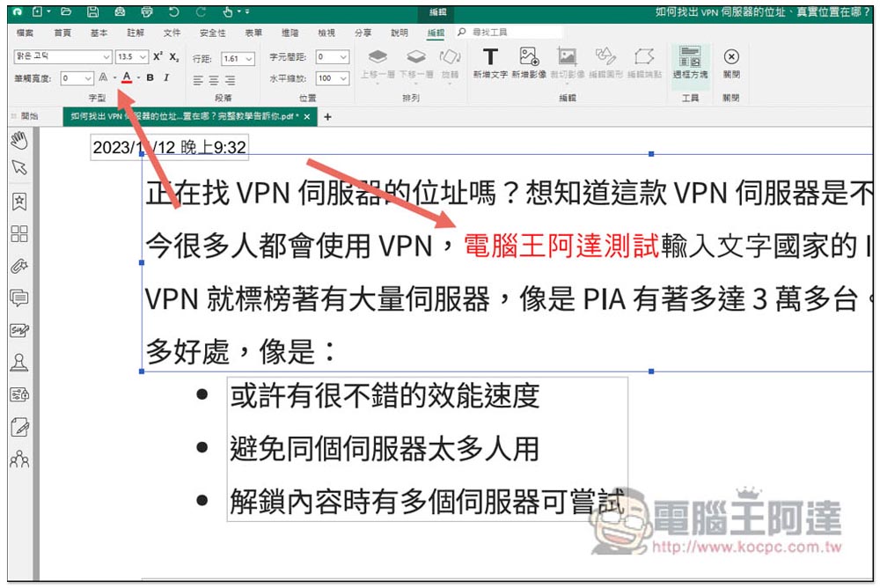
Task: Align paragraph text right
Action: pos(231,80)
